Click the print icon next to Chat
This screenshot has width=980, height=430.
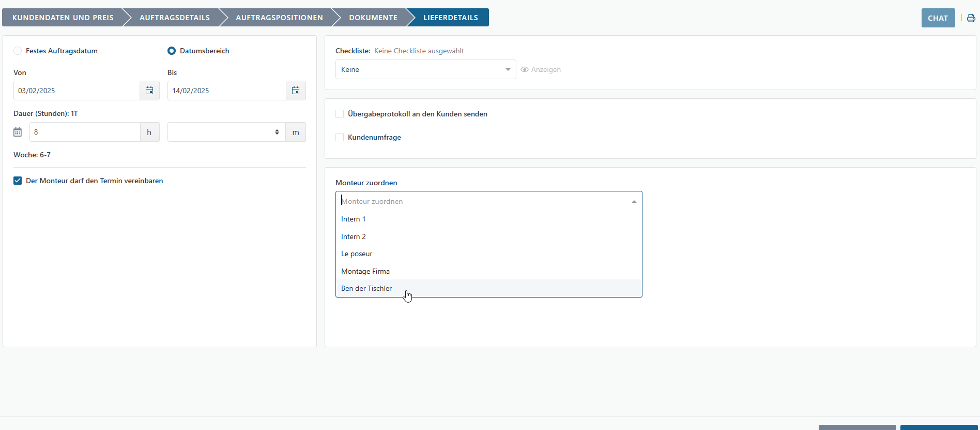971,18
